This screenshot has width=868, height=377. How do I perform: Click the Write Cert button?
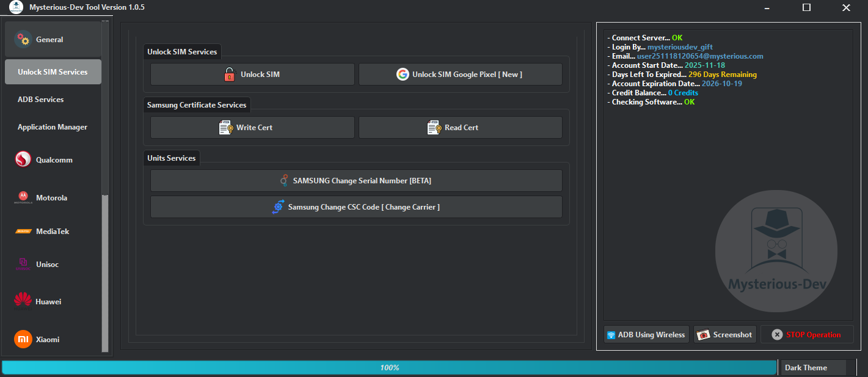[252, 127]
